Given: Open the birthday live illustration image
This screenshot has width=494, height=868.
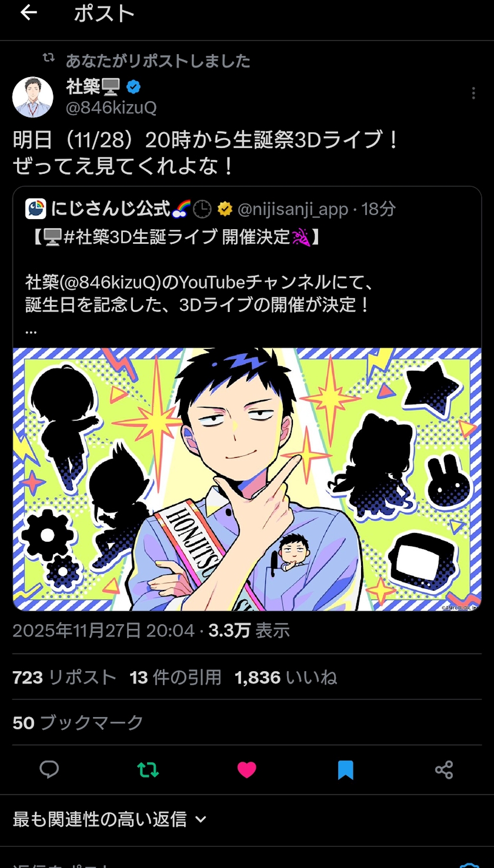Looking at the screenshot, I should click(247, 479).
